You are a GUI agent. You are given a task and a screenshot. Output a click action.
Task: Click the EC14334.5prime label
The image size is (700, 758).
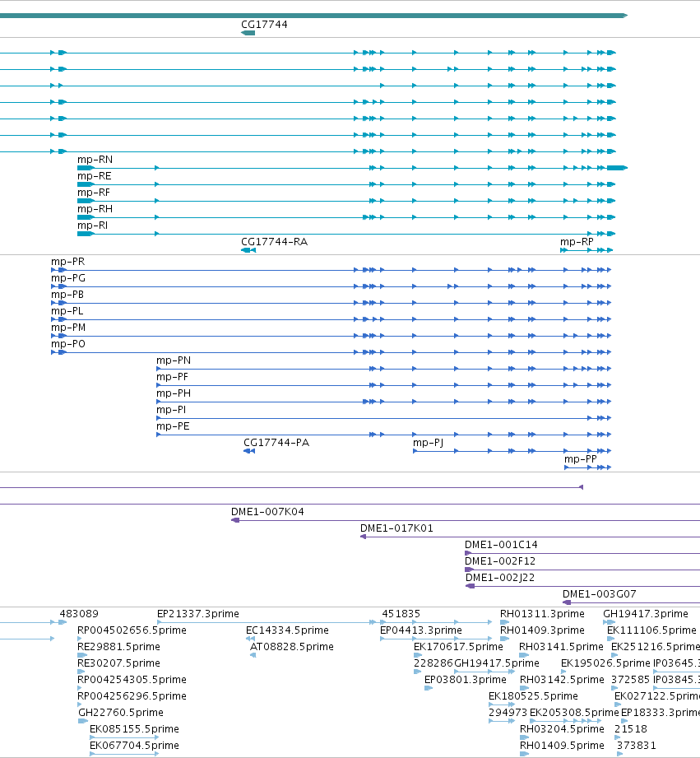(x=287, y=630)
